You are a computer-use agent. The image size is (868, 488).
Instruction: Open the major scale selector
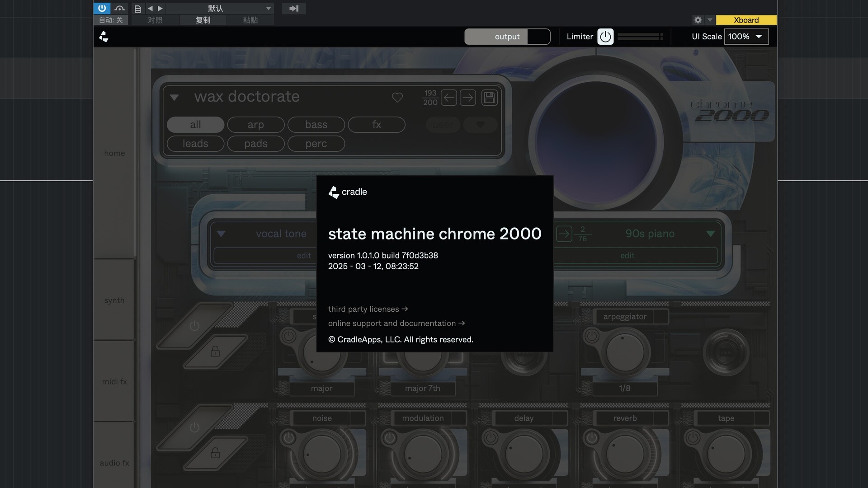(x=321, y=389)
